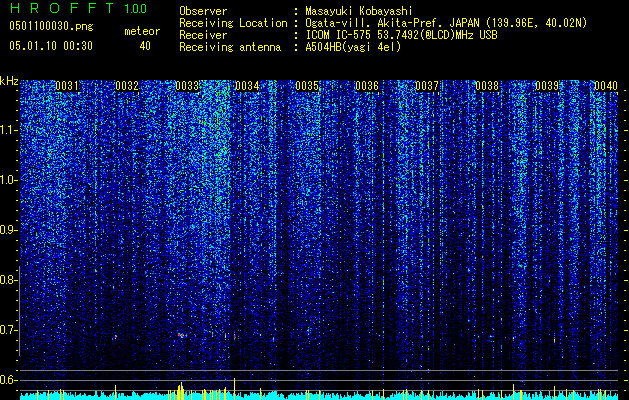Click the 1.1 kHz axis tick label
The height and width of the screenshot is (400, 629).
[x=9, y=130]
